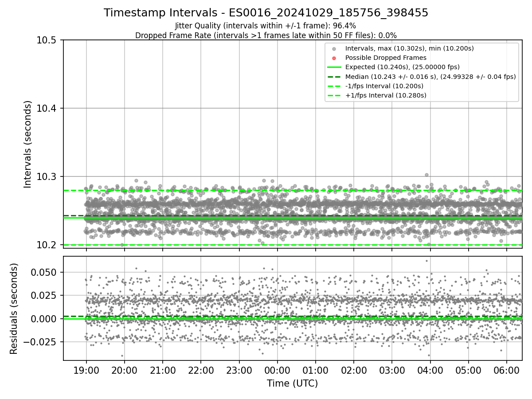
Task: Click the 22:00 time tick label
Action: tap(201, 370)
